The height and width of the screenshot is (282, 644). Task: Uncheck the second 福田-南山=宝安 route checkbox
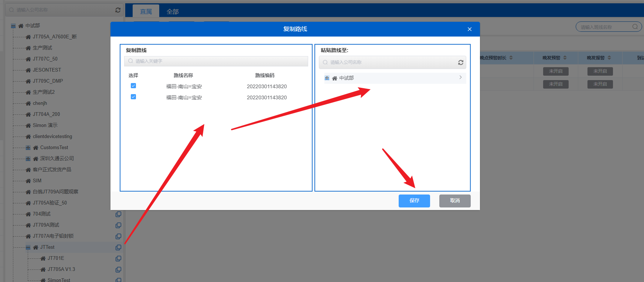(133, 97)
